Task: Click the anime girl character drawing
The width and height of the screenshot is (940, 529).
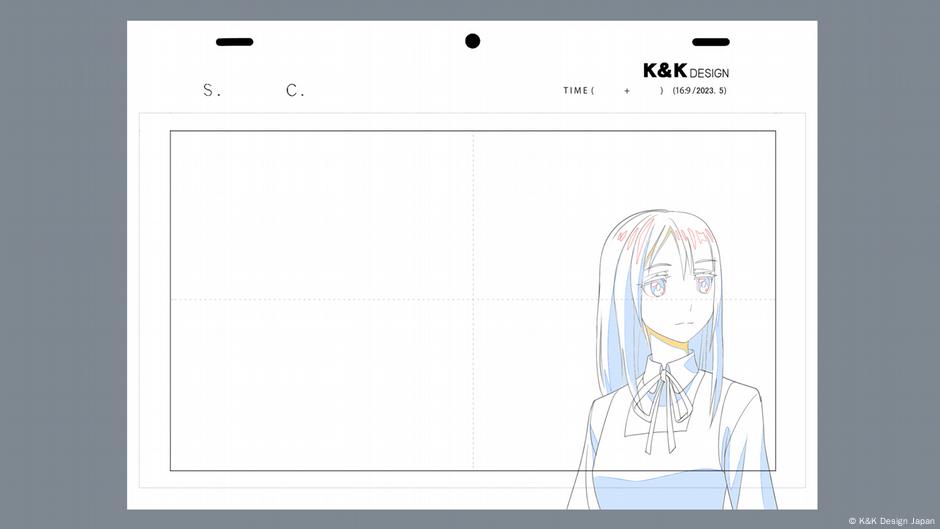Action: click(672, 359)
